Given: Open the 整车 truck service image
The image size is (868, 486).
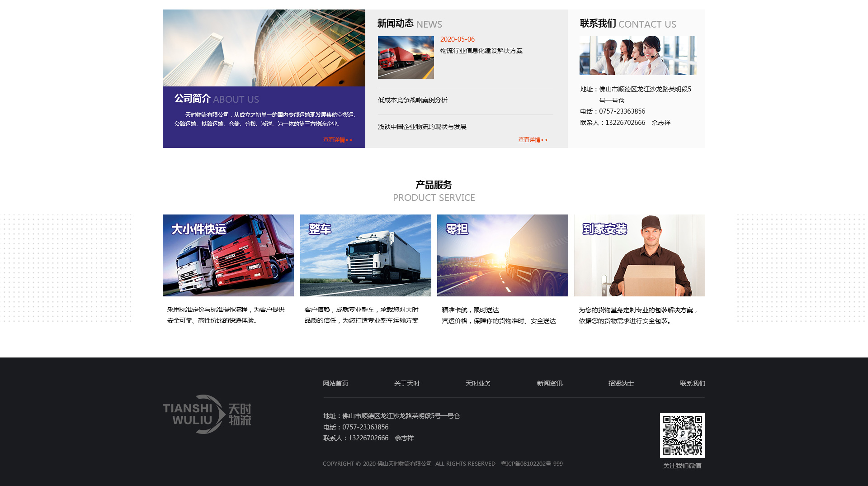Looking at the screenshot, I should click(x=365, y=256).
